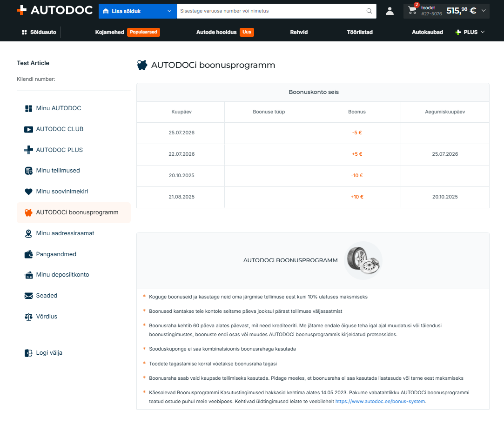This screenshot has width=504, height=424.
Task: Go to Minu tellimused orders page
Action: click(x=58, y=171)
